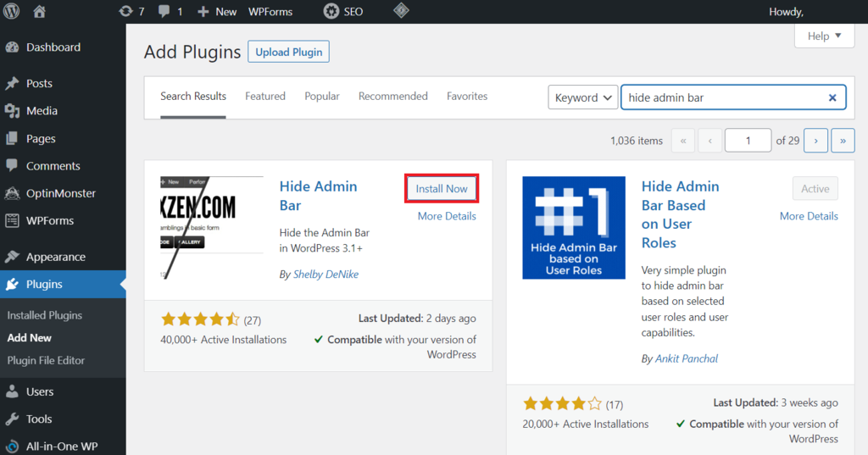Click the Upload Plugin button
Screen dimensions: 868x455
click(288, 52)
